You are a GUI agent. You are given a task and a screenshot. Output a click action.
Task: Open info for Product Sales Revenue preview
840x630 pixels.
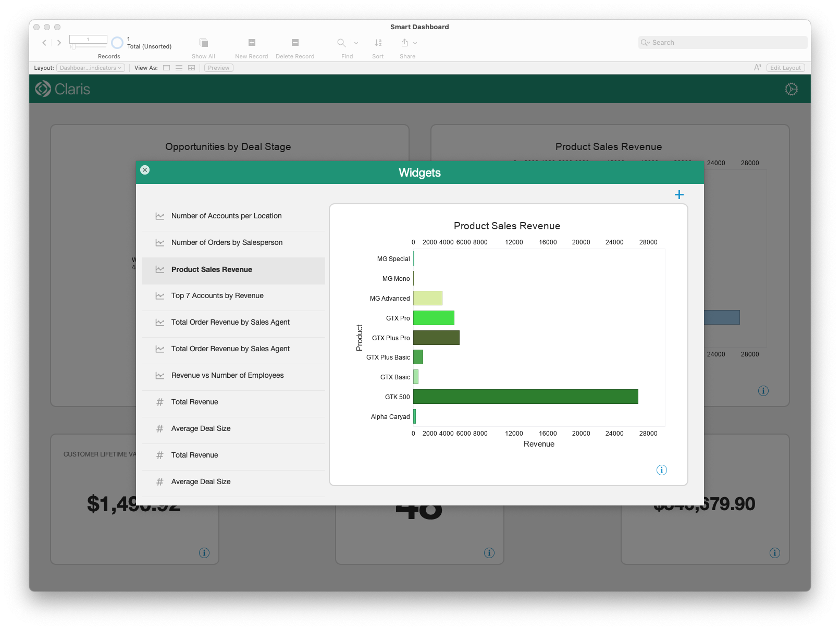[662, 470]
